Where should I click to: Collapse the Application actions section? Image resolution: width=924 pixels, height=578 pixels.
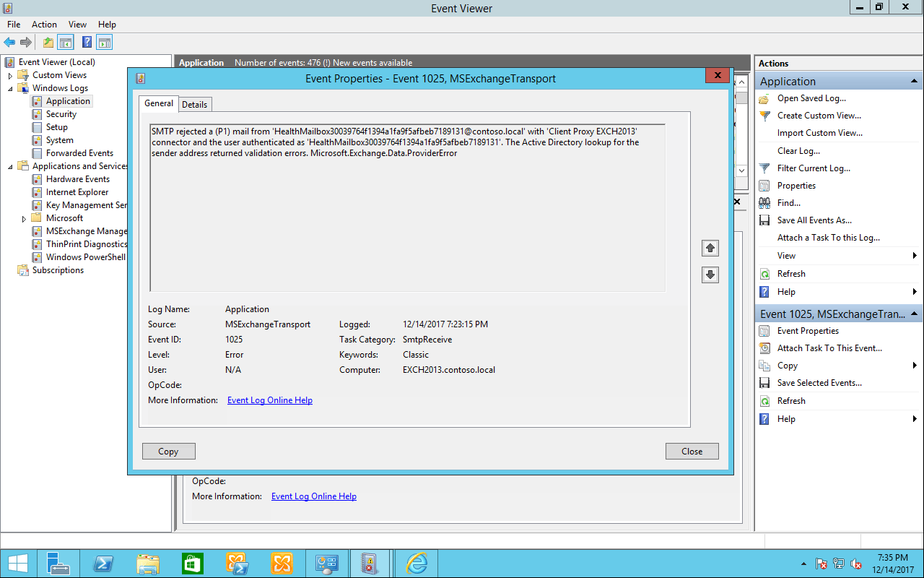click(915, 81)
